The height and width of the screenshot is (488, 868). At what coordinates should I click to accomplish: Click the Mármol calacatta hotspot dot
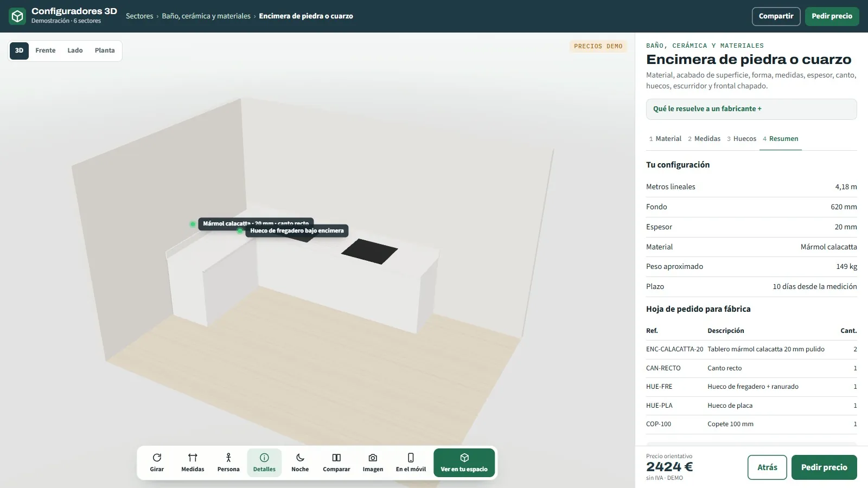point(193,224)
